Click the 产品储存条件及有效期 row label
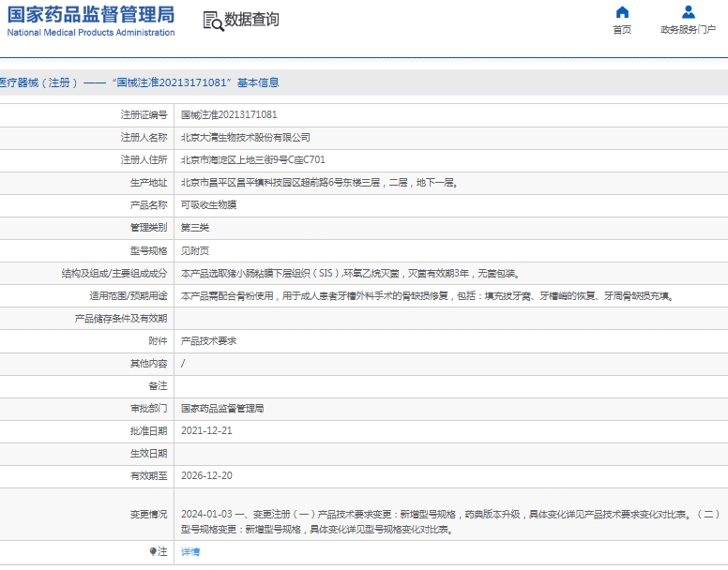Image resolution: width=728 pixels, height=570 pixels. point(121,318)
